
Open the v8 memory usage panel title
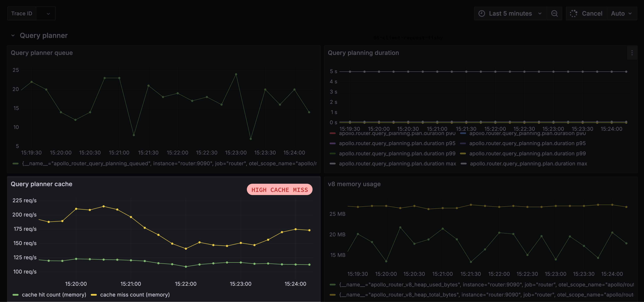[x=354, y=184]
